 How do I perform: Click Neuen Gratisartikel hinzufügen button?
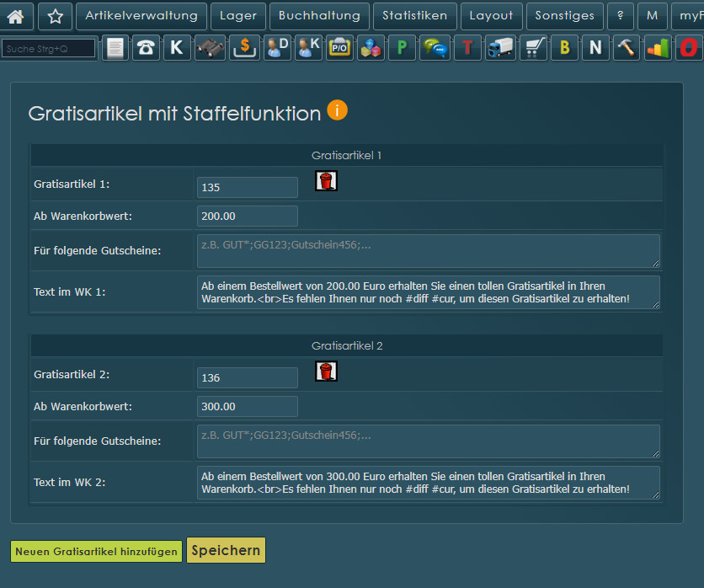click(x=97, y=551)
